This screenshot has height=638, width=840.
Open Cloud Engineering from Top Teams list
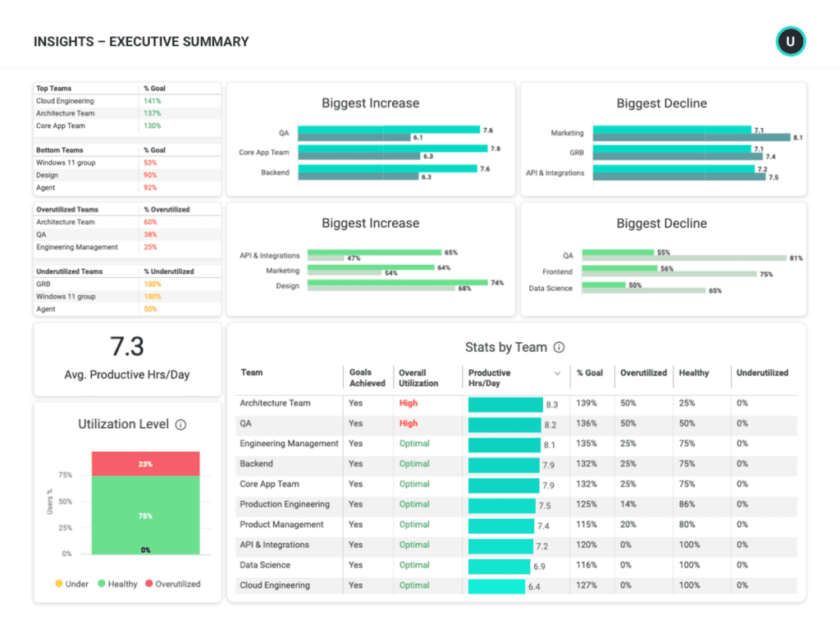[x=64, y=101]
